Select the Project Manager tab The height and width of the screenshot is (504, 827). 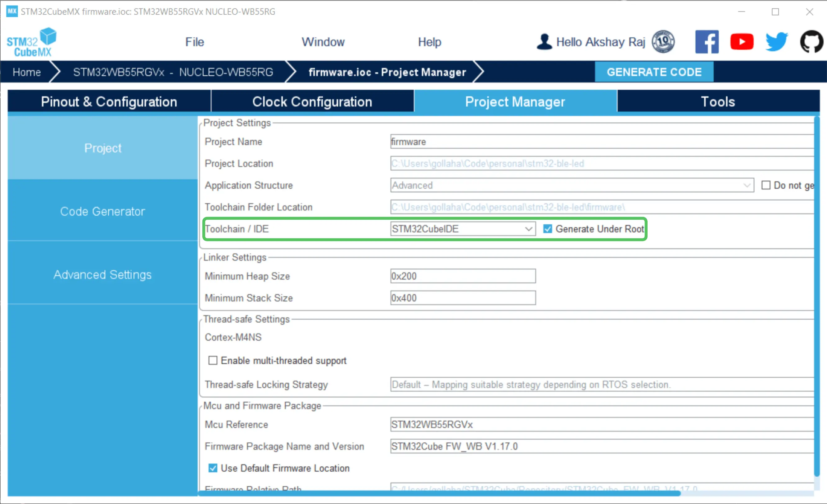tap(515, 101)
